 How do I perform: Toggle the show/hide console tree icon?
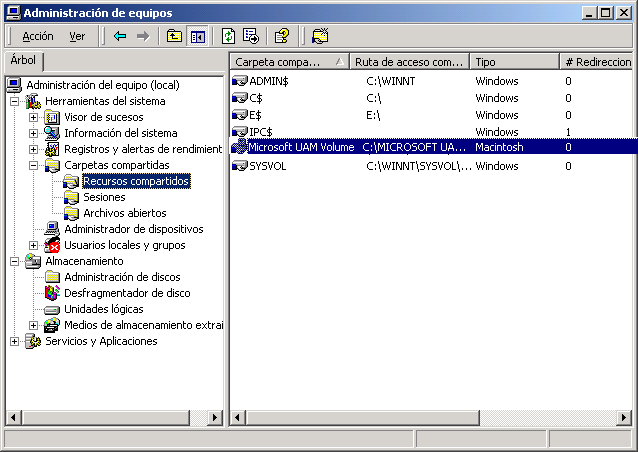tap(198, 37)
